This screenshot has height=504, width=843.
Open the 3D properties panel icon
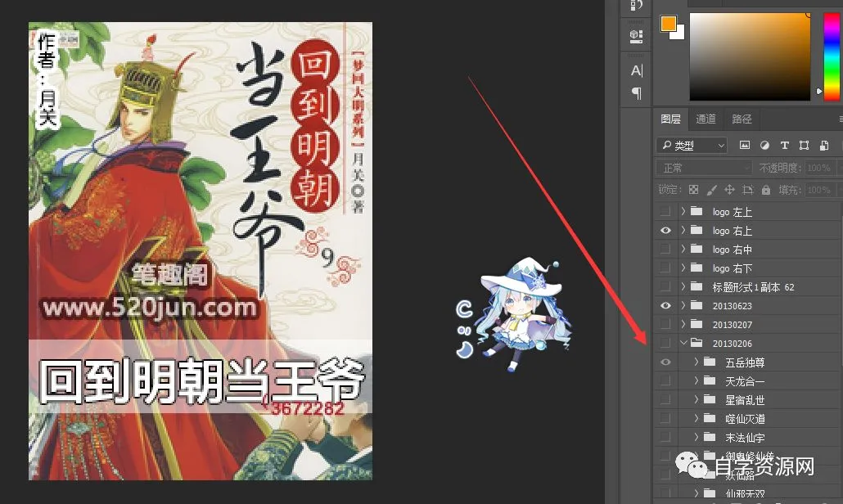pyautogui.click(x=637, y=36)
